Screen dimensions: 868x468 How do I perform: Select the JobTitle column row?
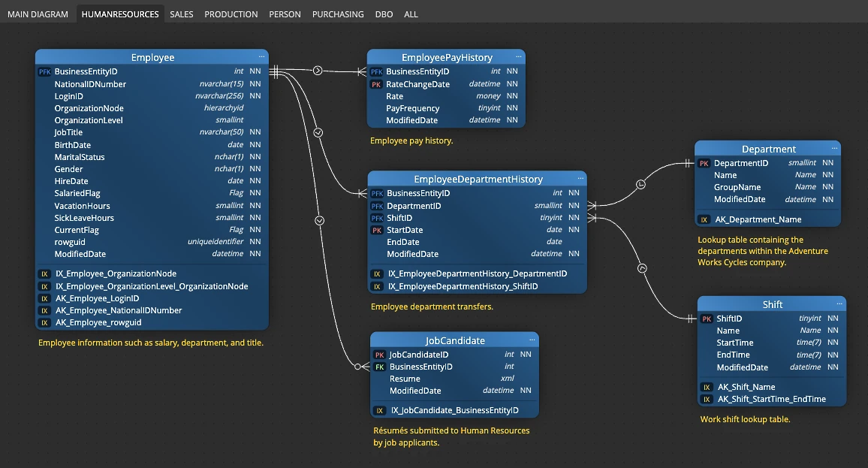(x=152, y=132)
